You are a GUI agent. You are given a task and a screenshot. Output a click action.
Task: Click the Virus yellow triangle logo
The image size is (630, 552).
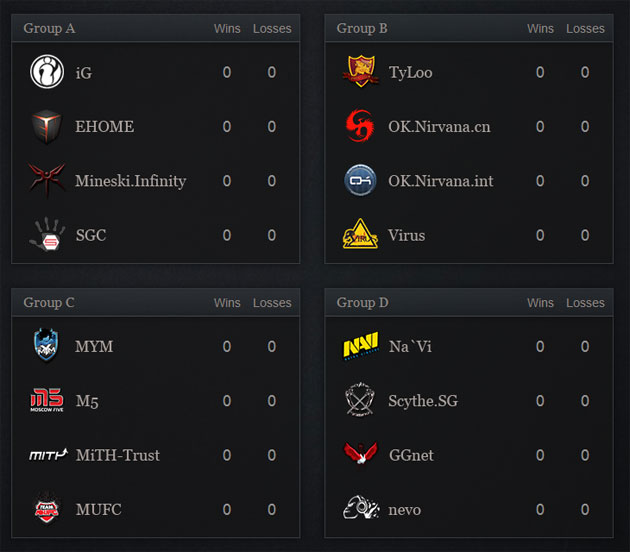pyautogui.click(x=360, y=235)
